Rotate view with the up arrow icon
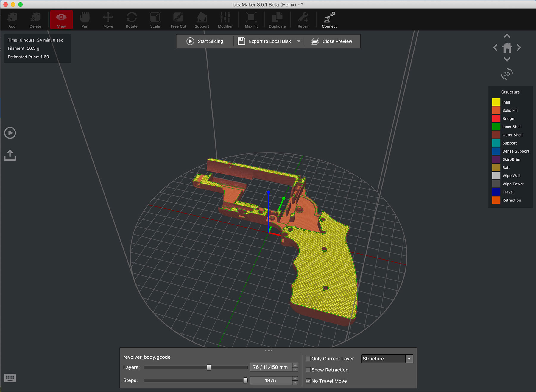This screenshot has height=392, width=536. 507,36
